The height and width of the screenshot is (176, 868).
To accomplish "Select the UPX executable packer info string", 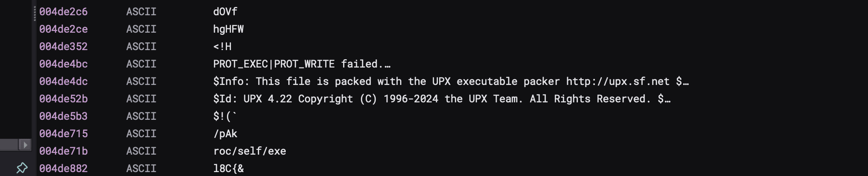I will coord(451,81).
